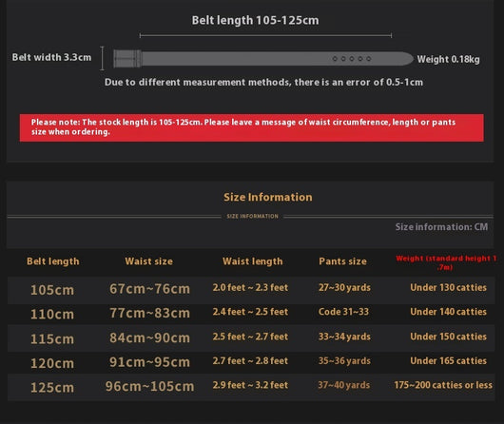Select the 125cm belt length cell
Viewport: 504px width, 424px height.
point(52,387)
